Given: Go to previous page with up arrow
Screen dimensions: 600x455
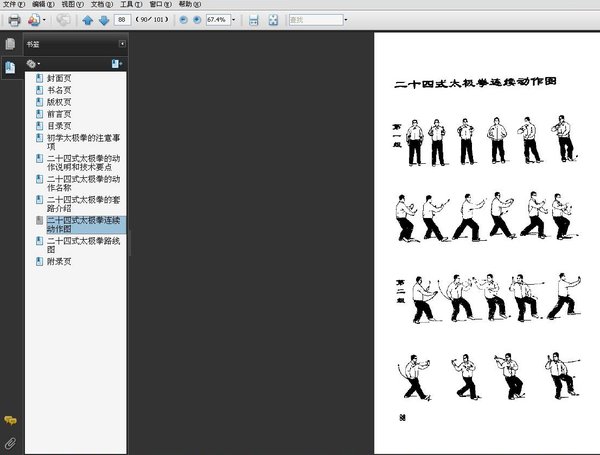Looking at the screenshot, I should tap(88, 19).
